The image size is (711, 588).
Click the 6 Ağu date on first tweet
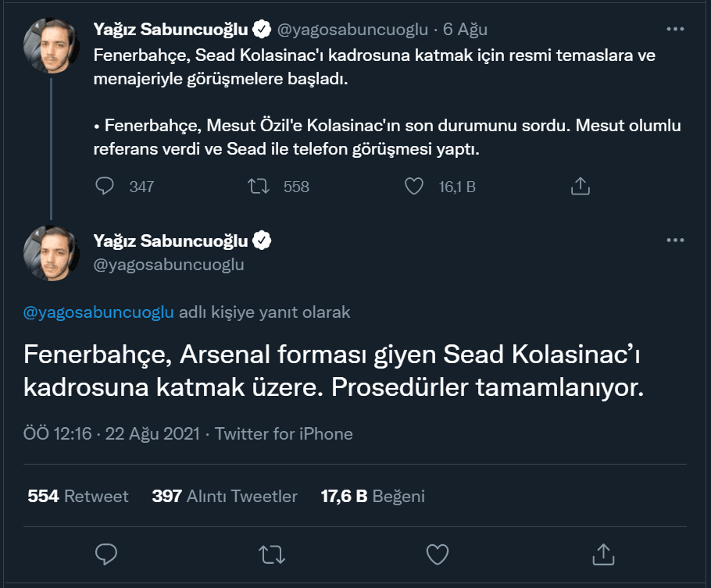465,30
